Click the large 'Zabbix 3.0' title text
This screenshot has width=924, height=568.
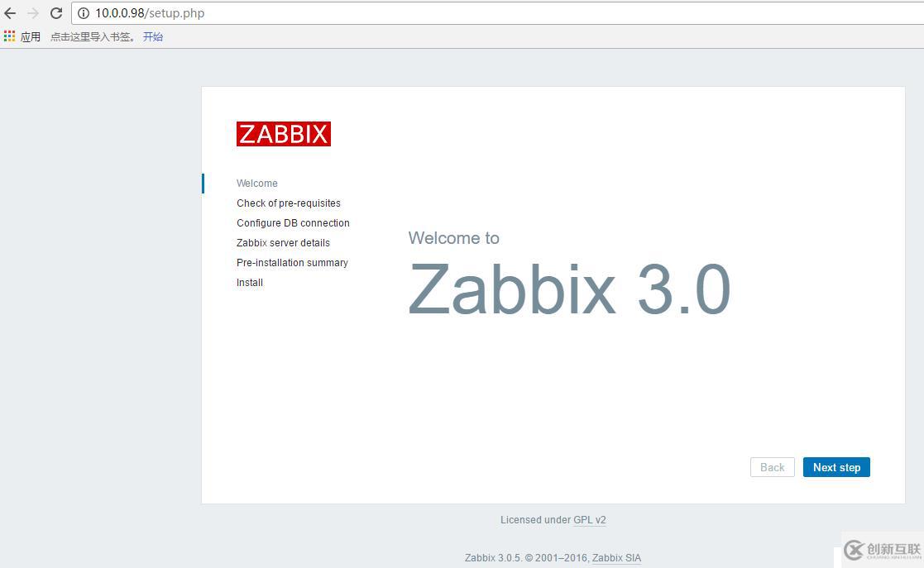[569, 289]
